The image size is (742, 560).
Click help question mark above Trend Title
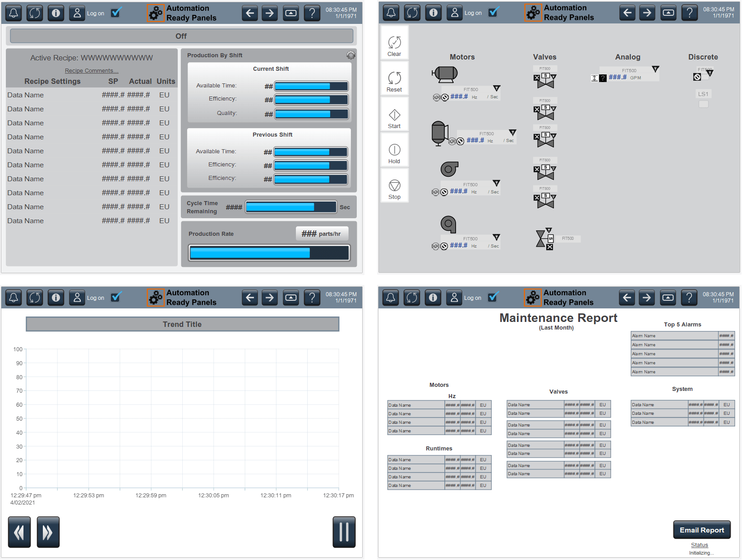[x=312, y=298]
